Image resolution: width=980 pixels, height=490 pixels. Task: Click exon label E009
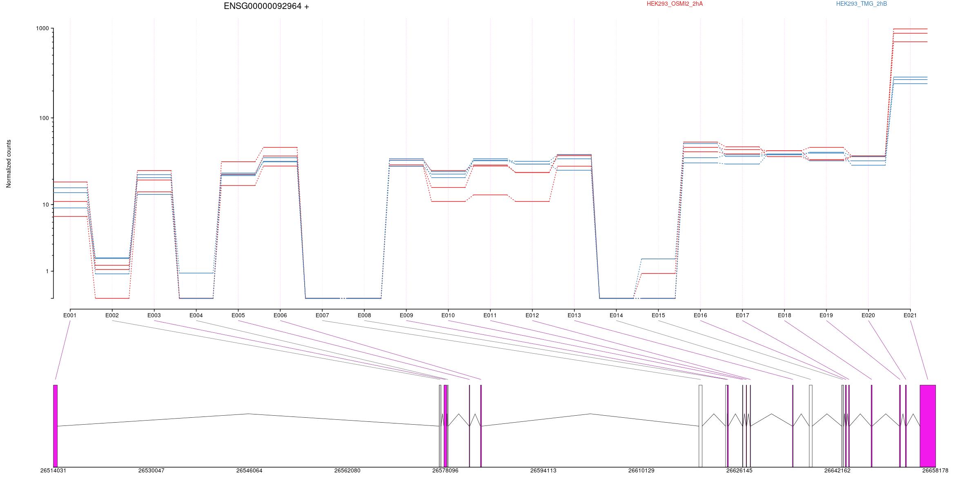click(406, 315)
